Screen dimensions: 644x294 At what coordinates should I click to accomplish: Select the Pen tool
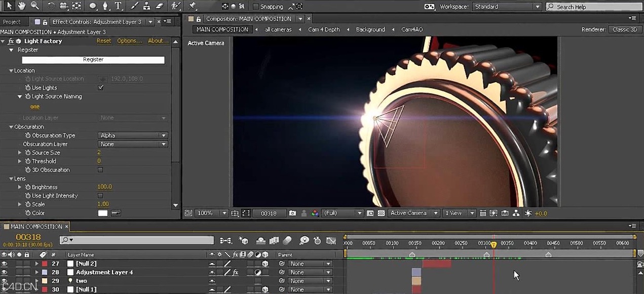104,6
